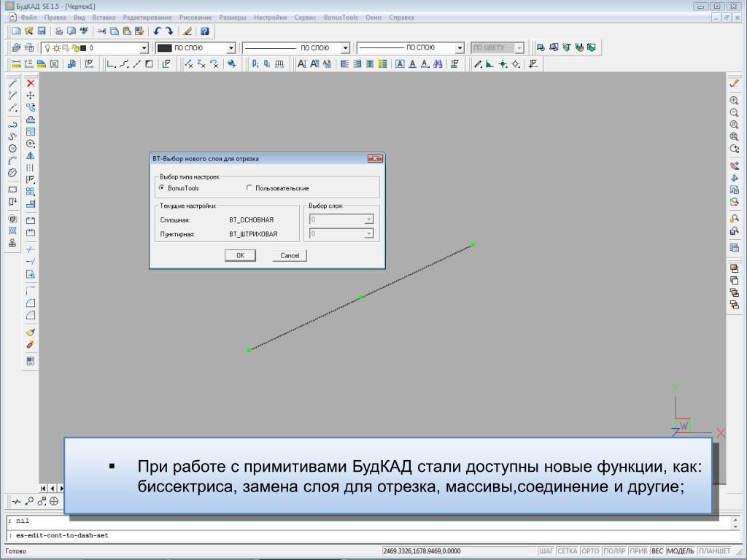Open the Файл menu
Image resolution: width=747 pixels, height=560 pixels.
28,17
